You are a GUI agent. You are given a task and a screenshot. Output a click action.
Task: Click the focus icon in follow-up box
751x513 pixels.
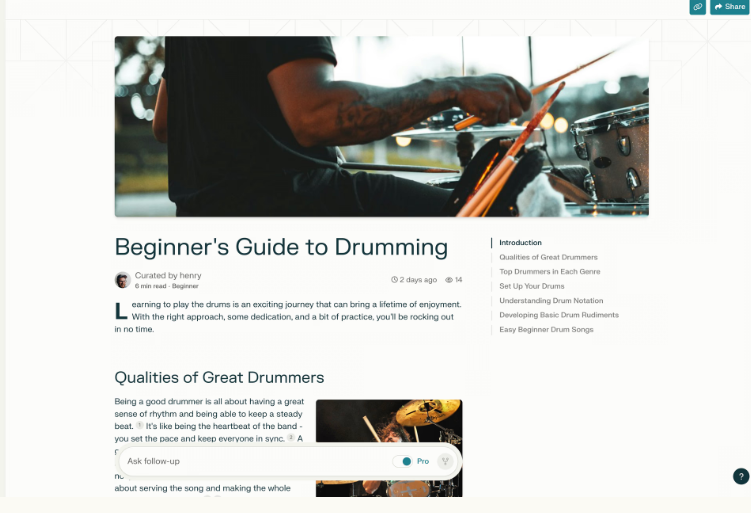(x=445, y=461)
